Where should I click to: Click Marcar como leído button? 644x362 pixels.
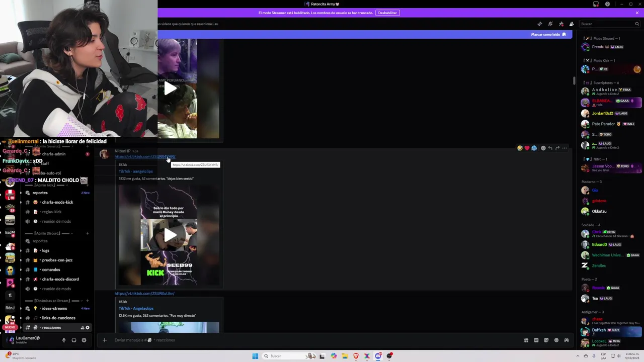pos(548,35)
